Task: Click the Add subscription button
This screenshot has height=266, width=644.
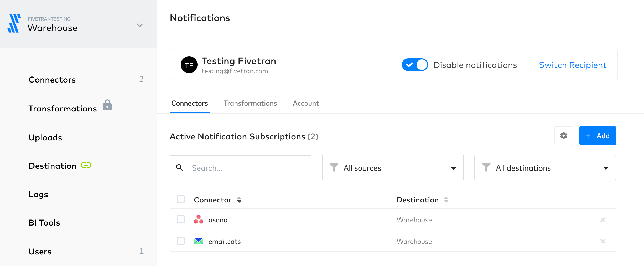Action: pyautogui.click(x=598, y=136)
